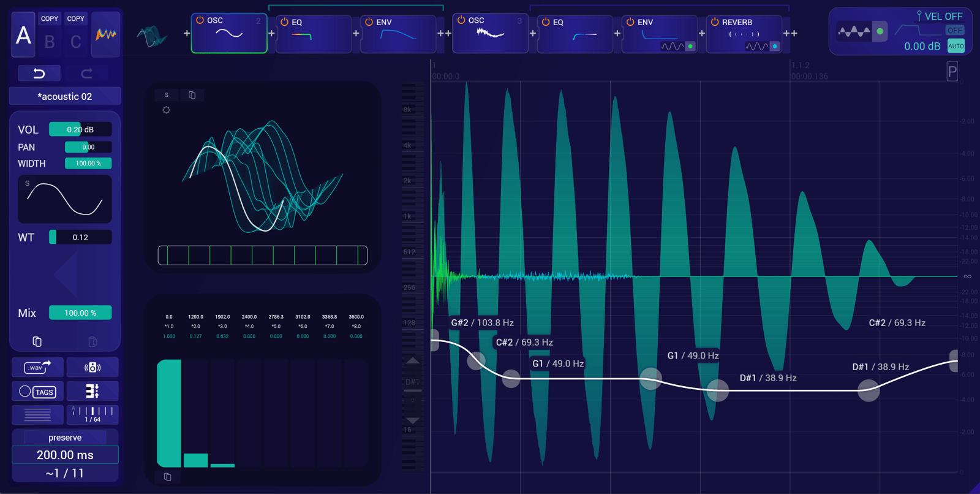The height and width of the screenshot is (494, 980).
Task: Toggle green LFO dot in second ENV
Action: (690, 47)
